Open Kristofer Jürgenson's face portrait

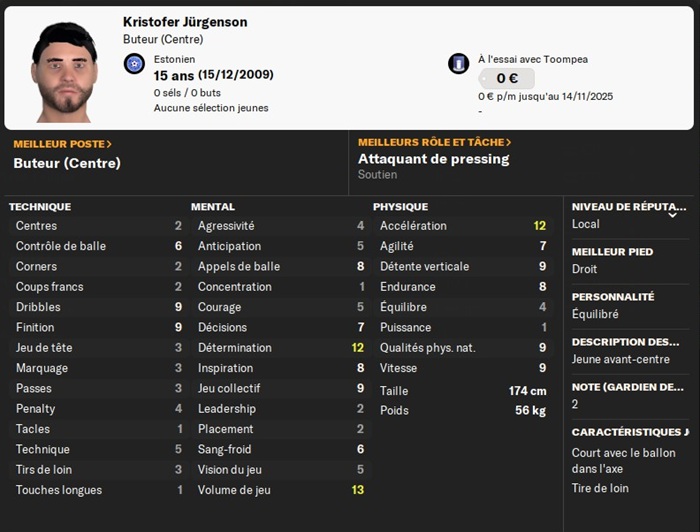click(65, 72)
